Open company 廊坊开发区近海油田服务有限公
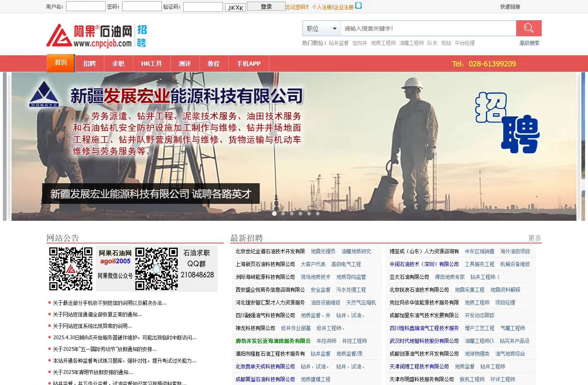This screenshot has width=588, height=385. (273, 341)
